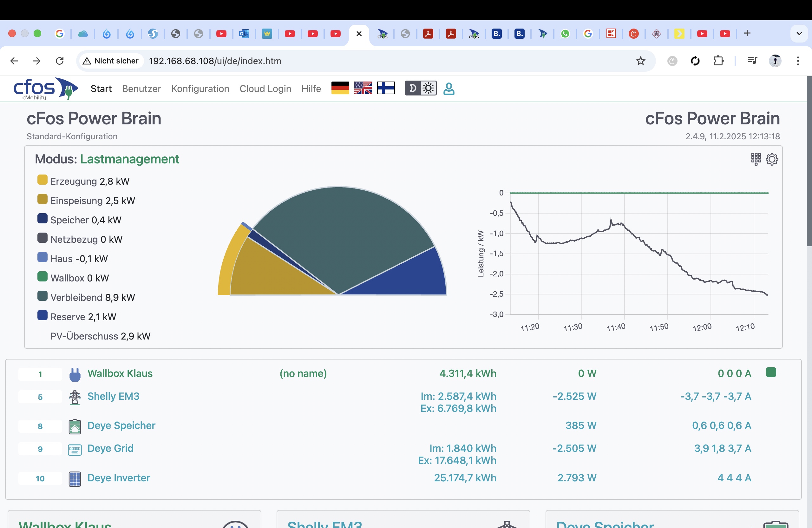Click the page vertical scrollbar
812x528 pixels.
(x=809, y=162)
